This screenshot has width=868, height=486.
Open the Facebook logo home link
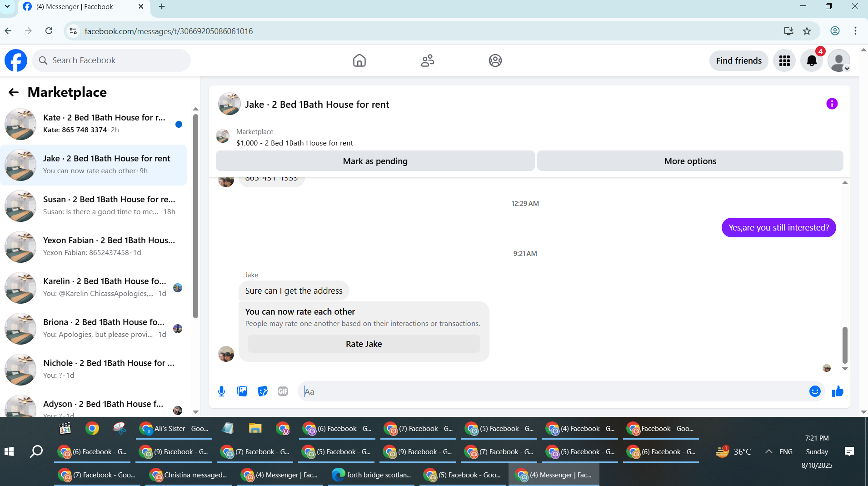pyautogui.click(x=16, y=60)
